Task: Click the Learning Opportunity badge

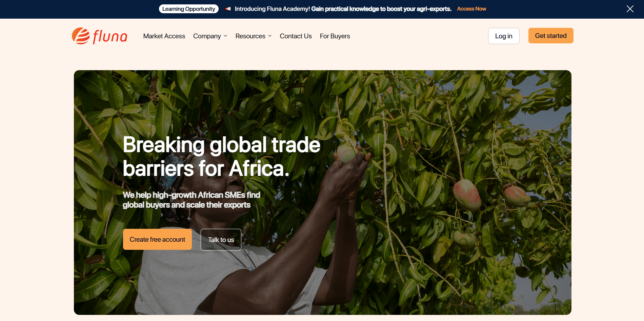Action: coord(188,9)
